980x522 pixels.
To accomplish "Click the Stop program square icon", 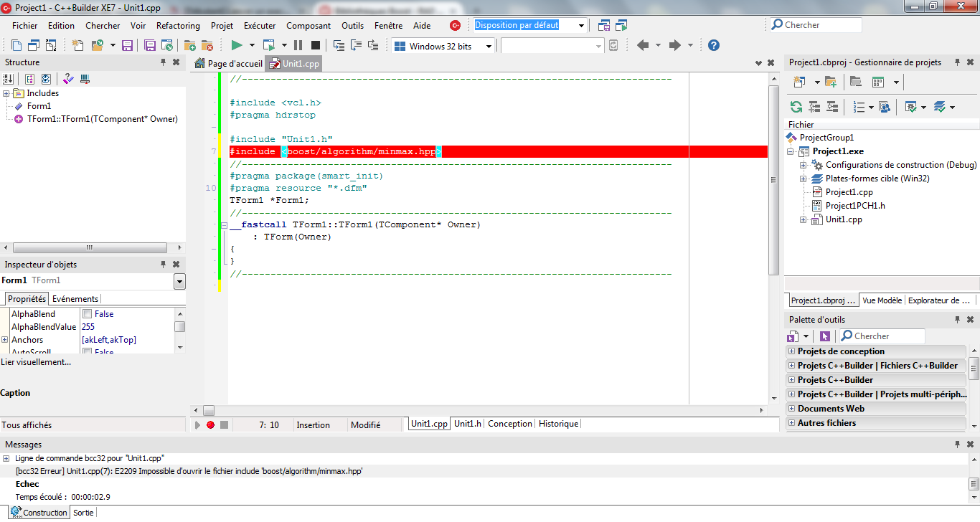I will (x=316, y=45).
